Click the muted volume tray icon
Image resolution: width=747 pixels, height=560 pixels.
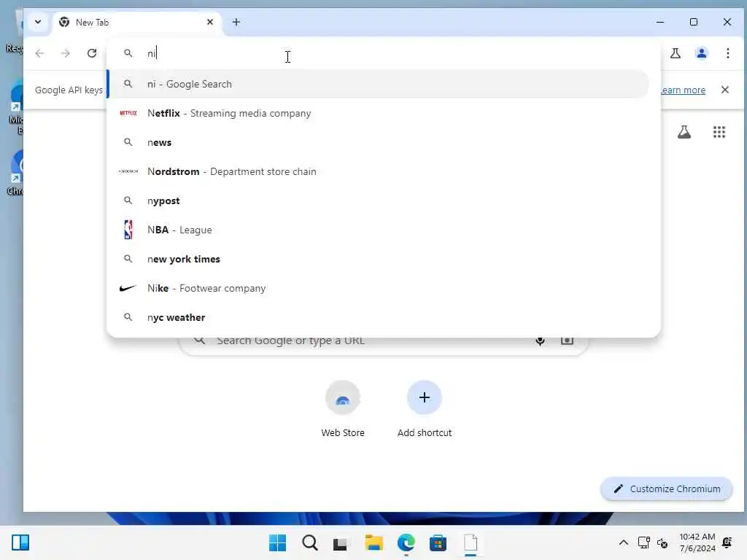pyautogui.click(x=662, y=542)
